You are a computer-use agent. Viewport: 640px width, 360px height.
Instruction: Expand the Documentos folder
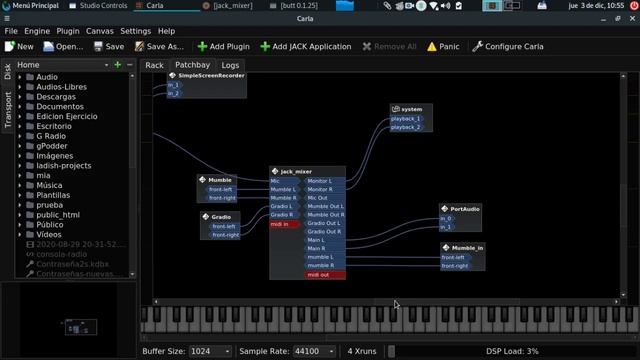pos(20,107)
